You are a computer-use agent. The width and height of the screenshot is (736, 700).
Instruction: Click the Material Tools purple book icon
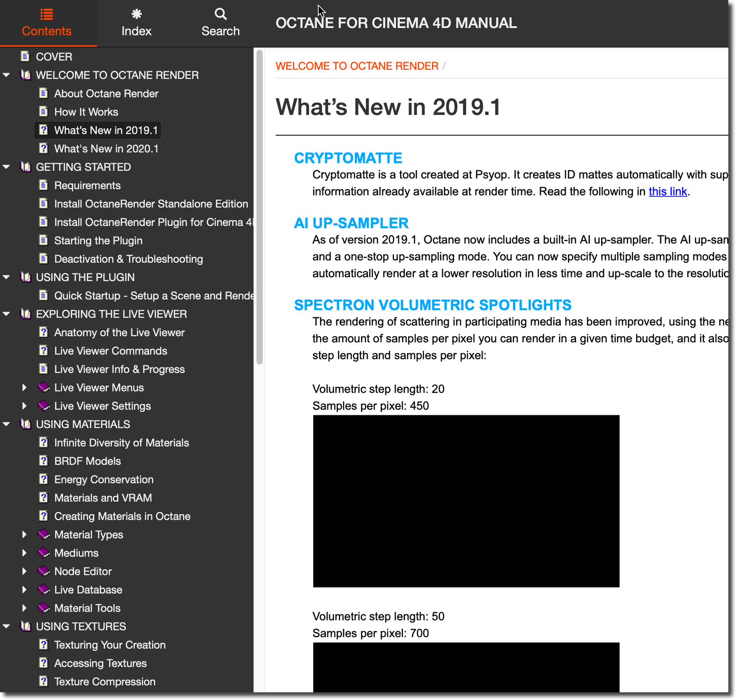(44, 608)
